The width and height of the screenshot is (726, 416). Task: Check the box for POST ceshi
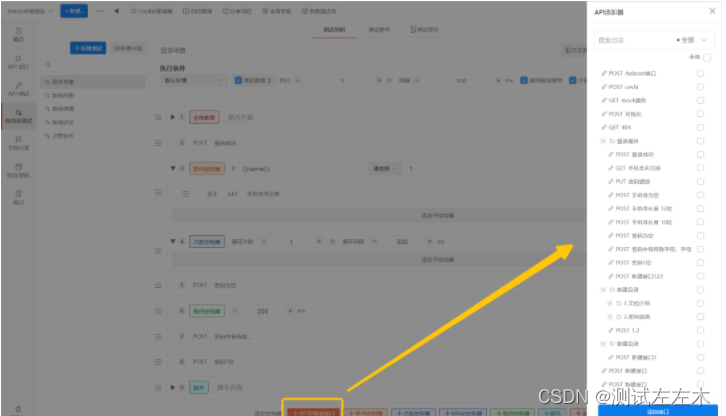pyautogui.click(x=701, y=87)
